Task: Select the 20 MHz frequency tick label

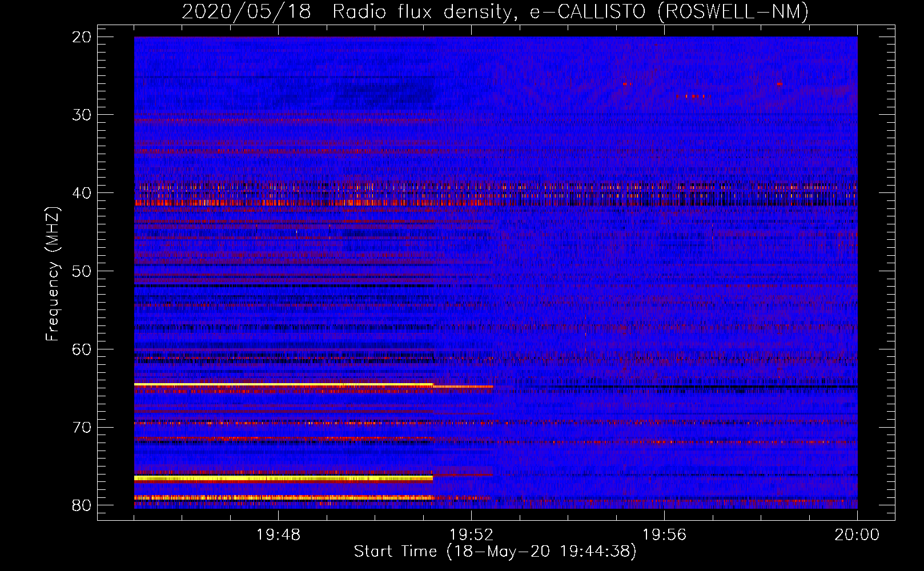Action: (x=82, y=37)
